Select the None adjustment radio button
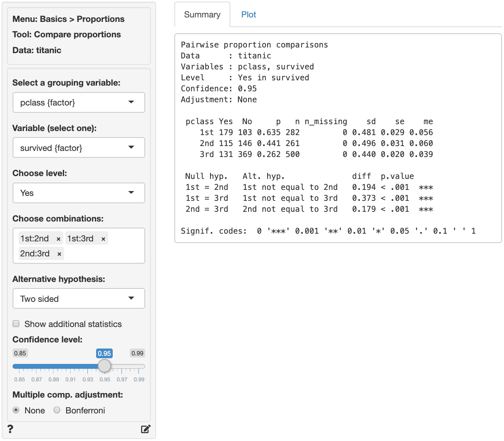Image resolution: width=504 pixels, height=441 pixels. click(15, 410)
